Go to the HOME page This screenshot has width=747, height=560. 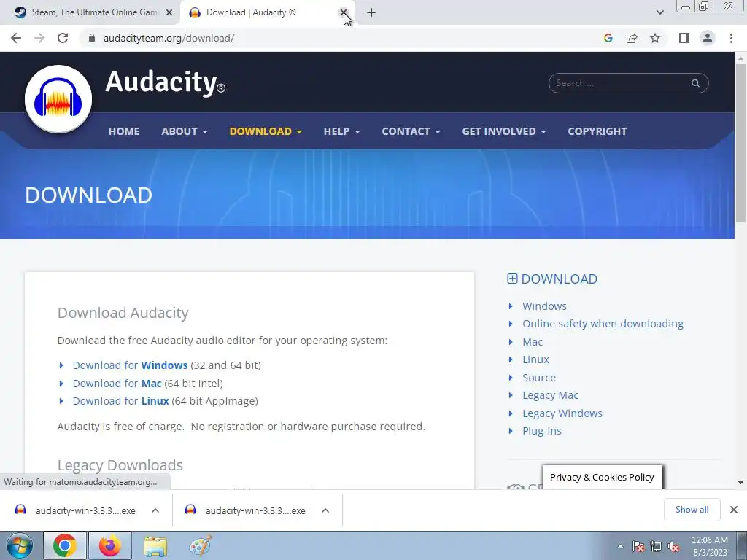click(124, 131)
